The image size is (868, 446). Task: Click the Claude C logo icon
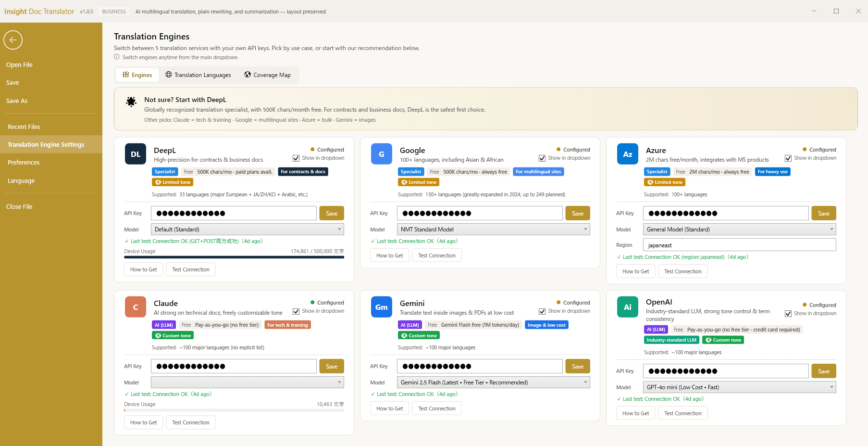pyautogui.click(x=136, y=307)
